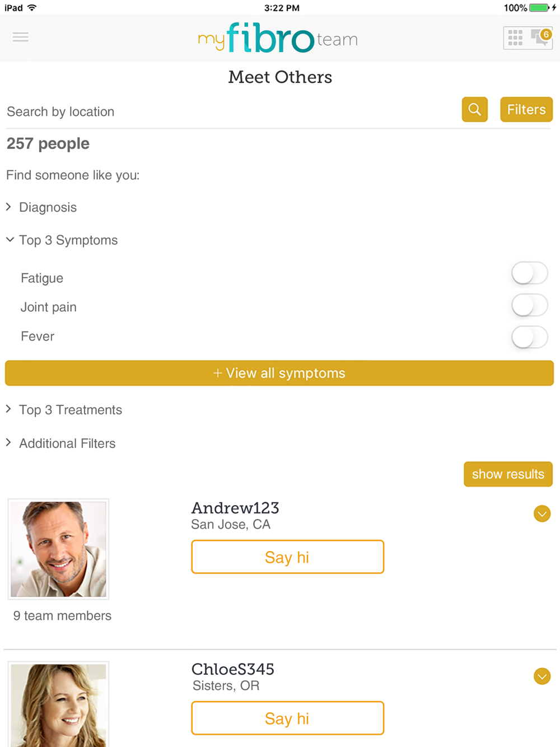Click View all symptoms button
The height and width of the screenshot is (747, 560).
point(279,373)
